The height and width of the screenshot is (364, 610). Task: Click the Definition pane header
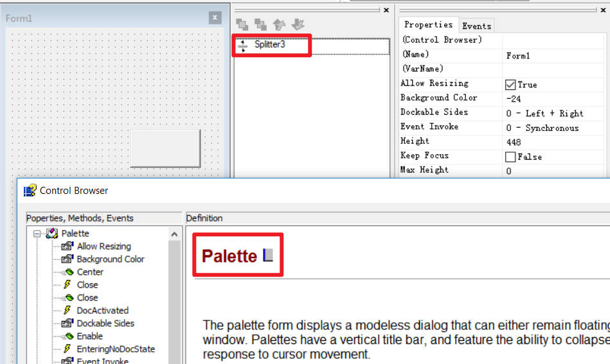tap(398, 218)
